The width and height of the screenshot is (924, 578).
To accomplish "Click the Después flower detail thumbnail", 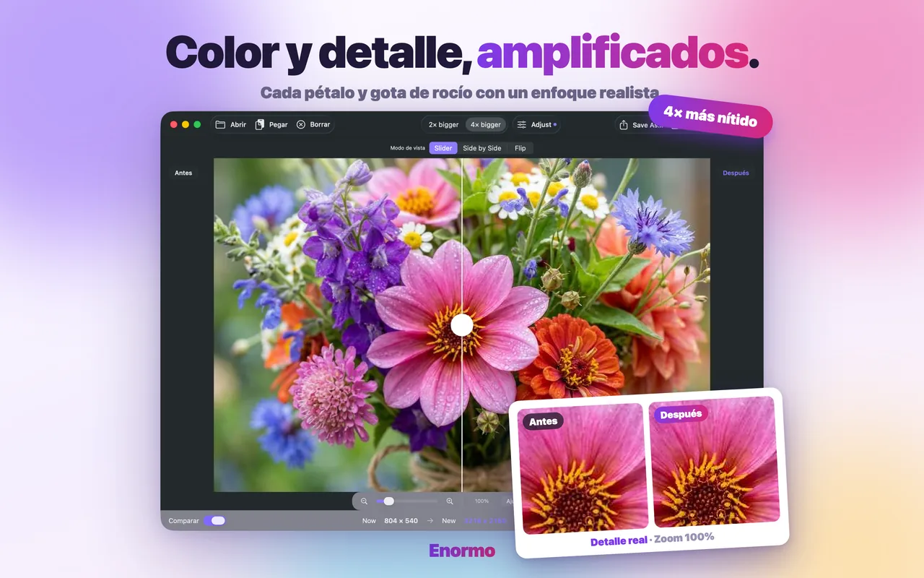I will coord(715,461).
